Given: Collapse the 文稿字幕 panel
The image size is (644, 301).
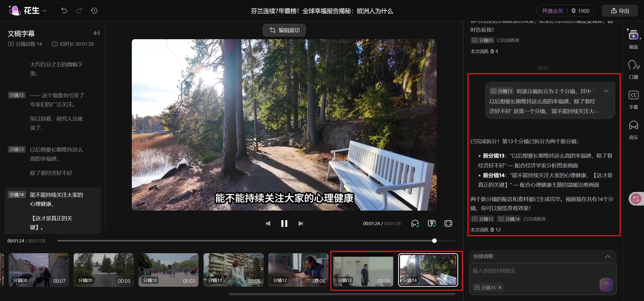Looking at the screenshot, I should 97,33.
